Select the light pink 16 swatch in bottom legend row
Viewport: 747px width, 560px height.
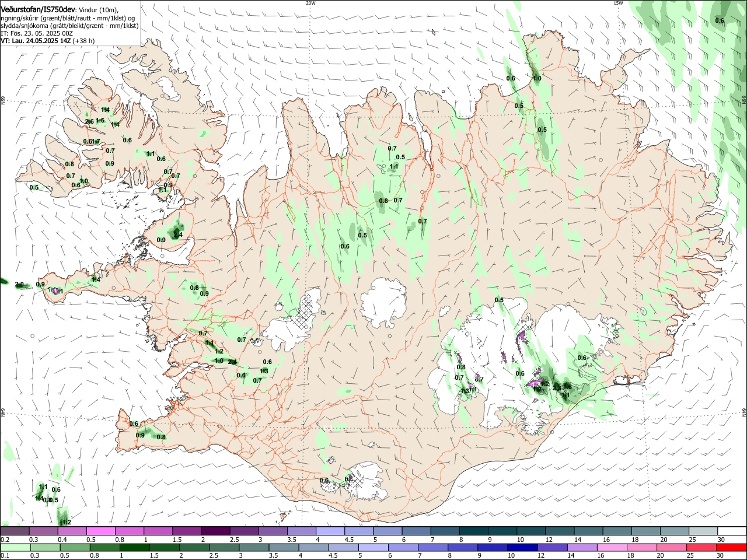pos(612,547)
